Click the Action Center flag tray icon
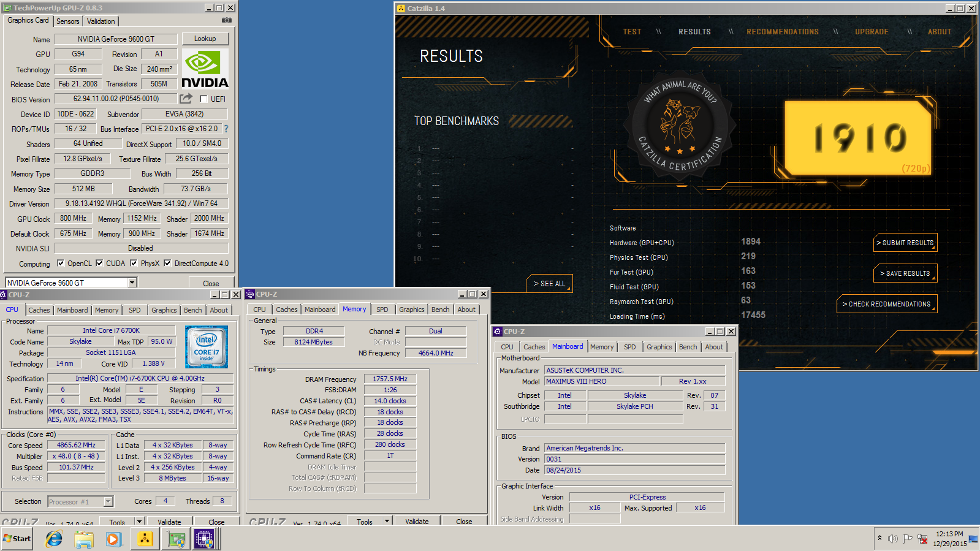 [x=908, y=539]
